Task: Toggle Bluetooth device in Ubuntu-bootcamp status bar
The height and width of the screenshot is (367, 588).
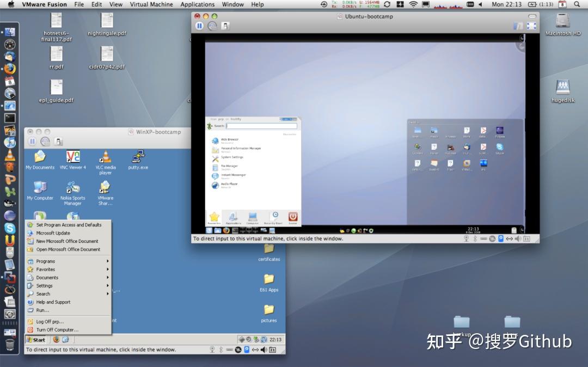Action: tap(475, 239)
